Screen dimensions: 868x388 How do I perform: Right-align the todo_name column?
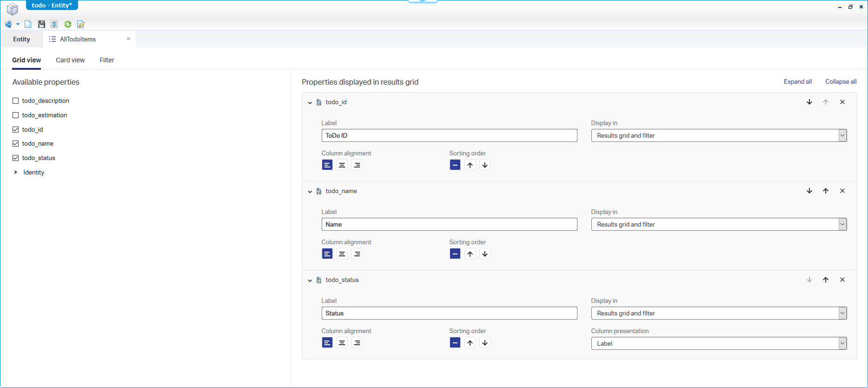(x=357, y=254)
